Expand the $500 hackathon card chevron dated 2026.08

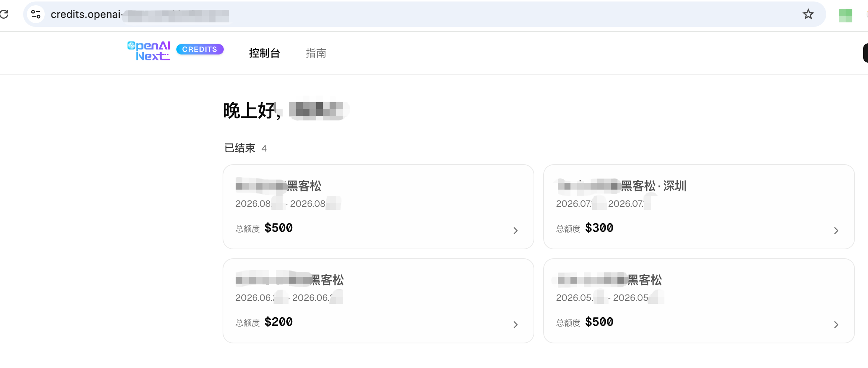coord(515,231)
